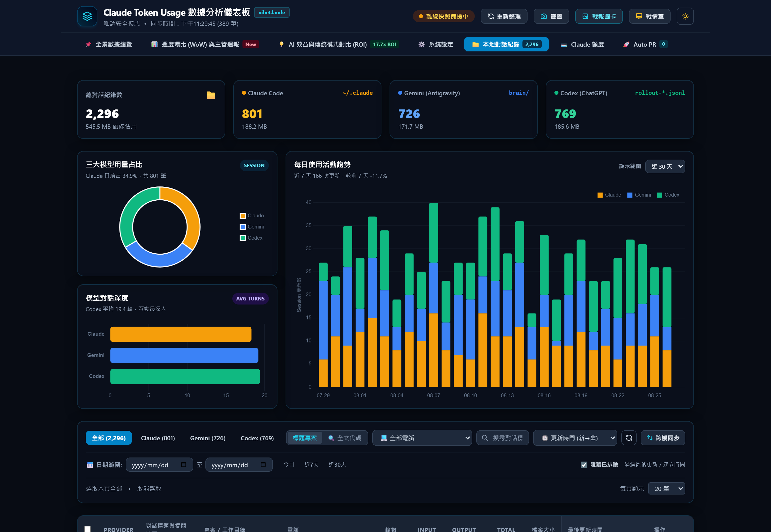Click the Claude orange swatch in donut legend
The width and height of the screenshot is (771, 532).
click(242, 216)
